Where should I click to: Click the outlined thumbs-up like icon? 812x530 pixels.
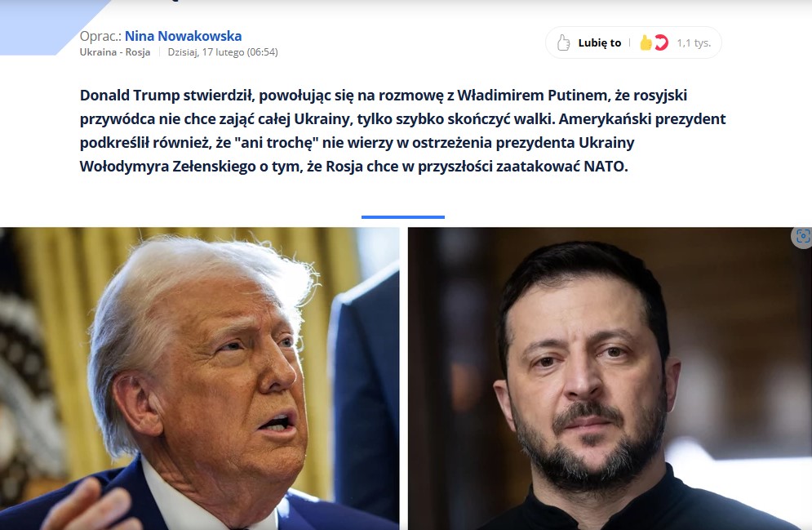tap(563, 42)
